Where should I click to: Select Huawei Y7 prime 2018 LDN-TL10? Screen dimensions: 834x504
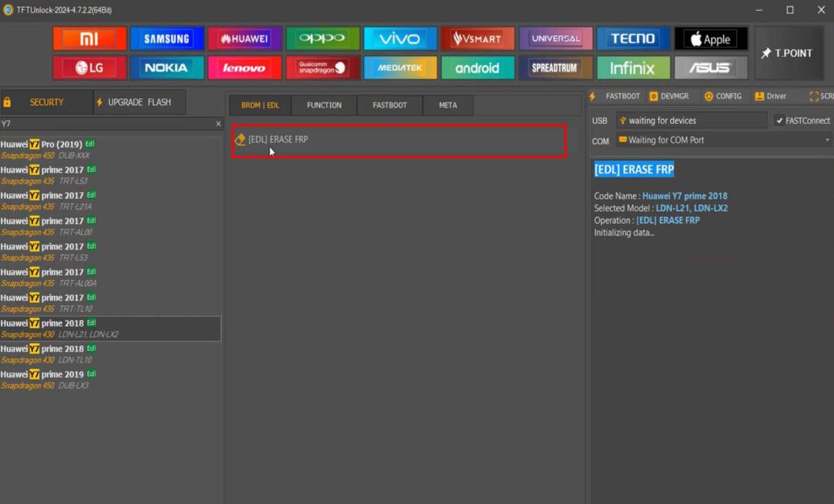(x=111, y=354)
